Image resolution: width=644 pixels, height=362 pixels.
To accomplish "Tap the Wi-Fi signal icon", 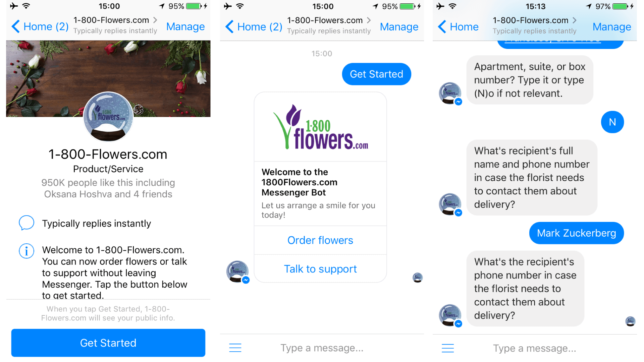I will (x=25, y=6).
